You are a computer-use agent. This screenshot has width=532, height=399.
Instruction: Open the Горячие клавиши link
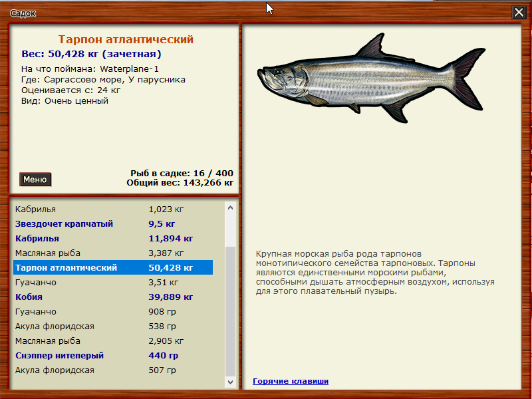coord(291,381)
